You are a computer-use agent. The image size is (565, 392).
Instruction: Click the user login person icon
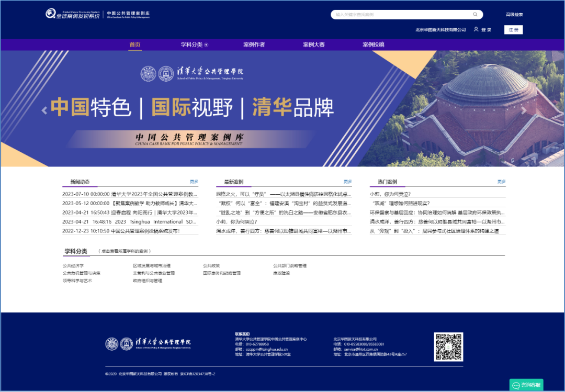476,30
